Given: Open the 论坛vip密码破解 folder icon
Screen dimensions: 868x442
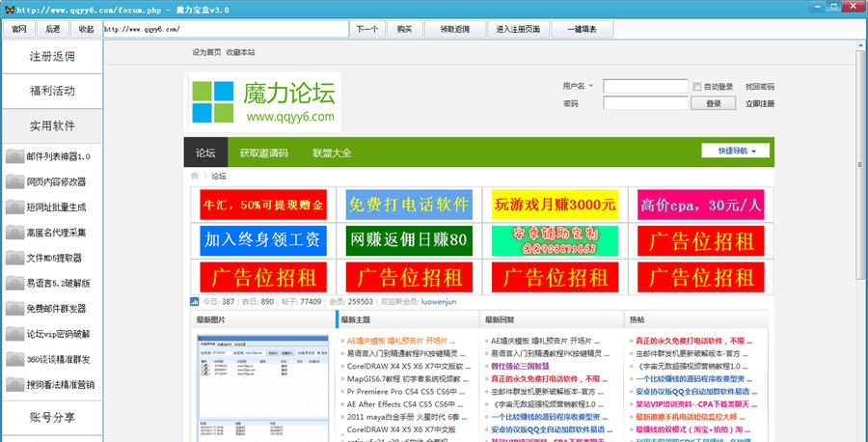Looking at the screenshot, I should click(x=14, y=334).
